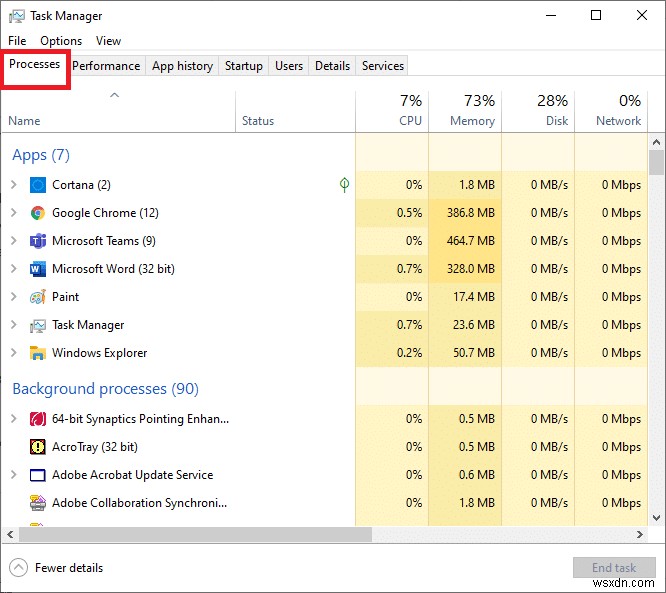Switch to the Startup tab
Image resolution: width=666 pixels, height=593 pixels.
(x=244, y=66)
